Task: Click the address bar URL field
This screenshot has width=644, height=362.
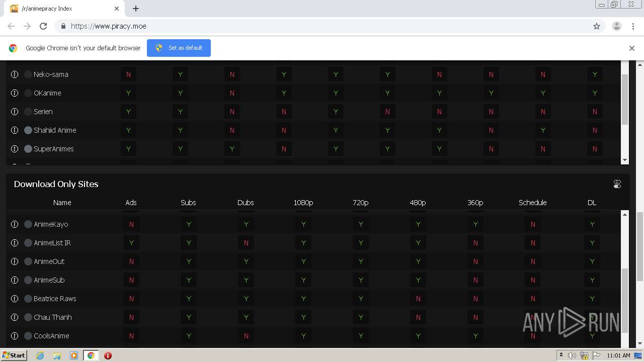Action: coord(322,26)
